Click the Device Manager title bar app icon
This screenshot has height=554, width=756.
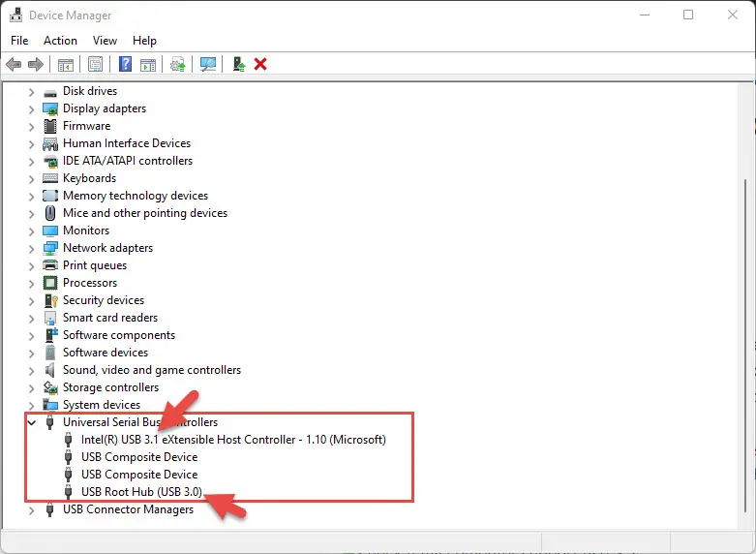point(15,15)
